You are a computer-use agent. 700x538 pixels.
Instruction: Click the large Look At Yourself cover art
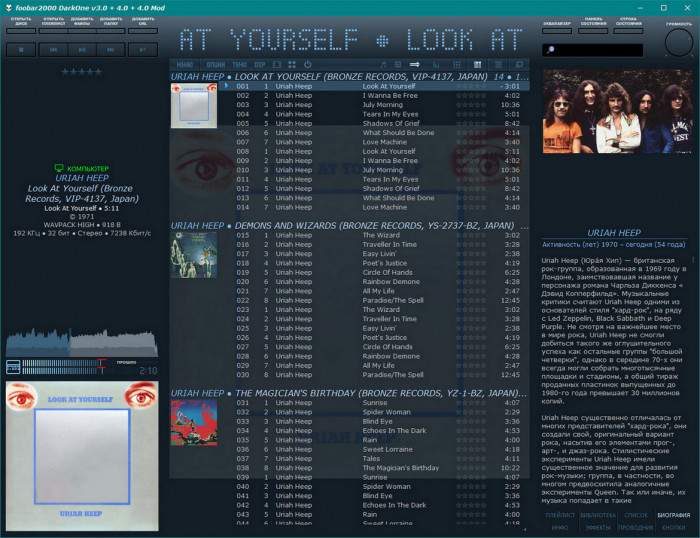(82, 456)
